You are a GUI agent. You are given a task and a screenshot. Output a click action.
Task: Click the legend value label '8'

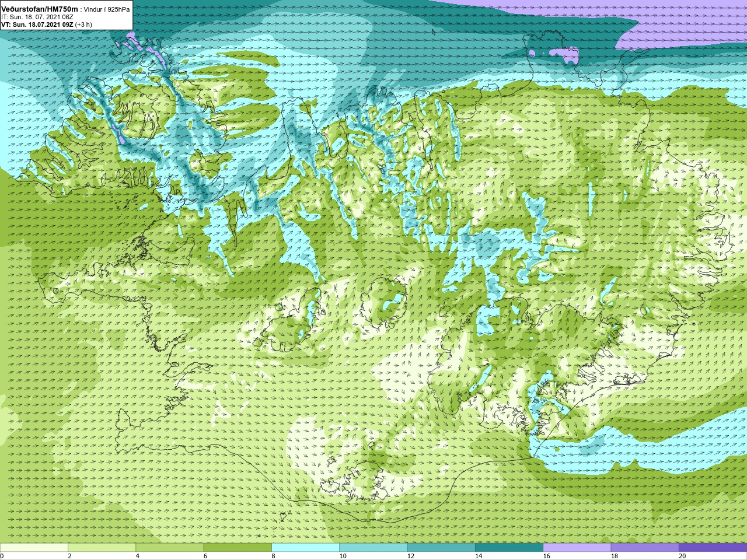tap(273, 556)
